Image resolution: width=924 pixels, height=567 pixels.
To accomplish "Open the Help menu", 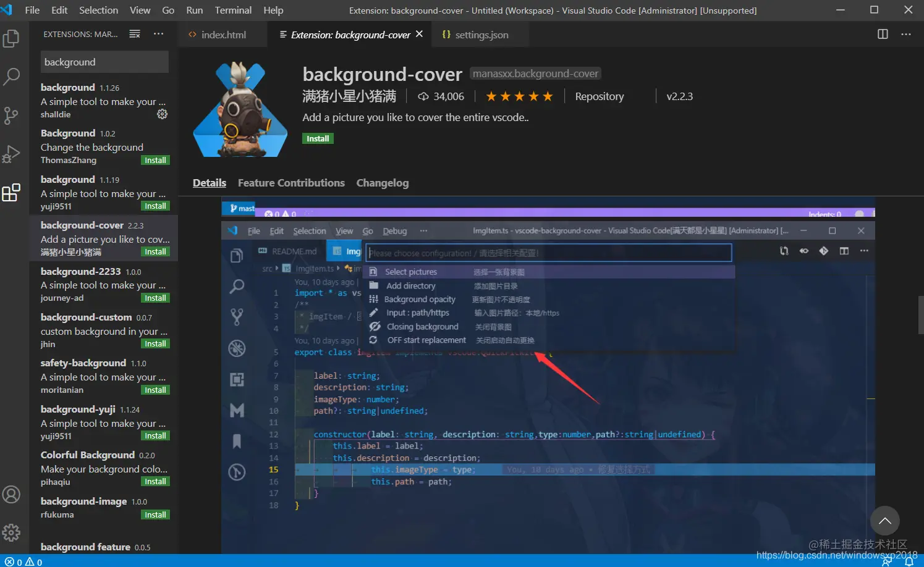I will pos(273,10).
